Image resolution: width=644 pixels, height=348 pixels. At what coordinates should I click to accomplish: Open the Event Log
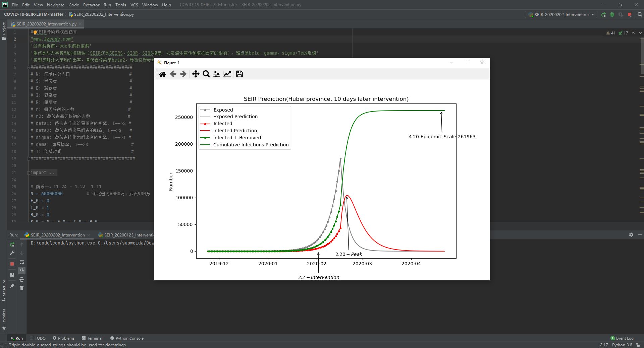[622, 338]
